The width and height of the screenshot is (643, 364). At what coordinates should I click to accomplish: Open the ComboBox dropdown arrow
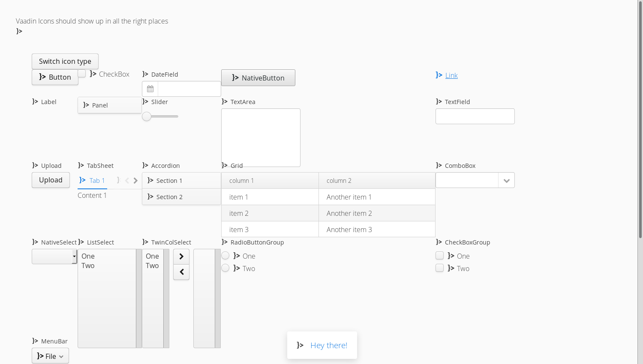[x=506, y=180]
